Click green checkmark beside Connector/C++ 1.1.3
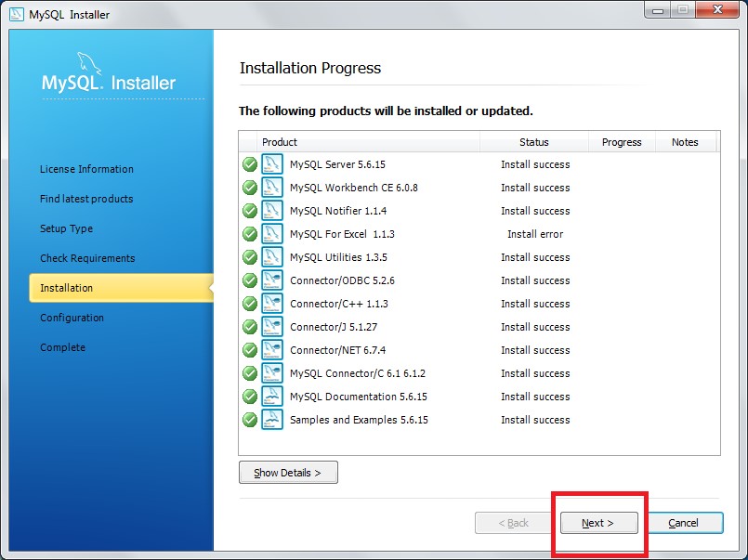748x560 pixels. click(250, 304)
